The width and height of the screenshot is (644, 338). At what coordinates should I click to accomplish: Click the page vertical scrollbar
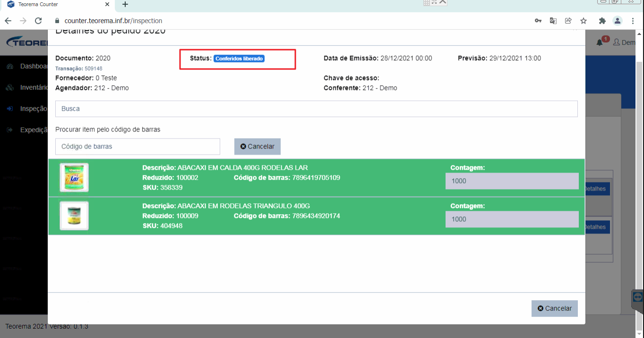click(x=638, y=175)
